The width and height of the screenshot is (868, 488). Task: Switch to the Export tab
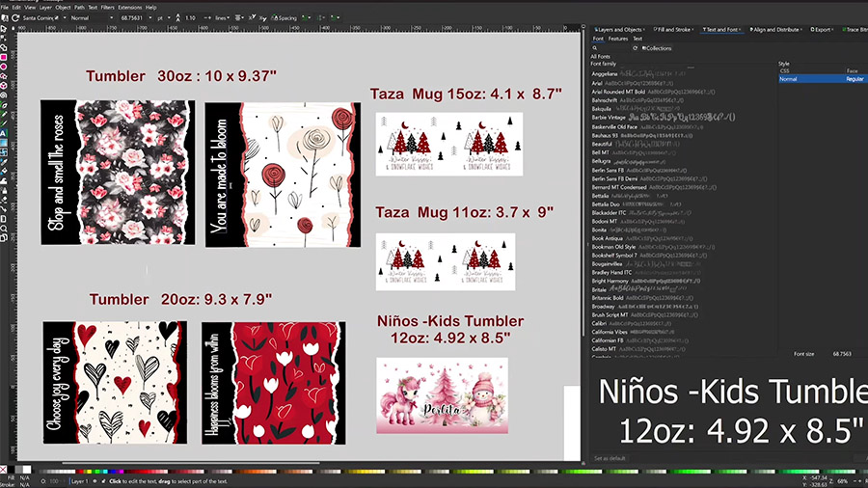click(822, 29)
